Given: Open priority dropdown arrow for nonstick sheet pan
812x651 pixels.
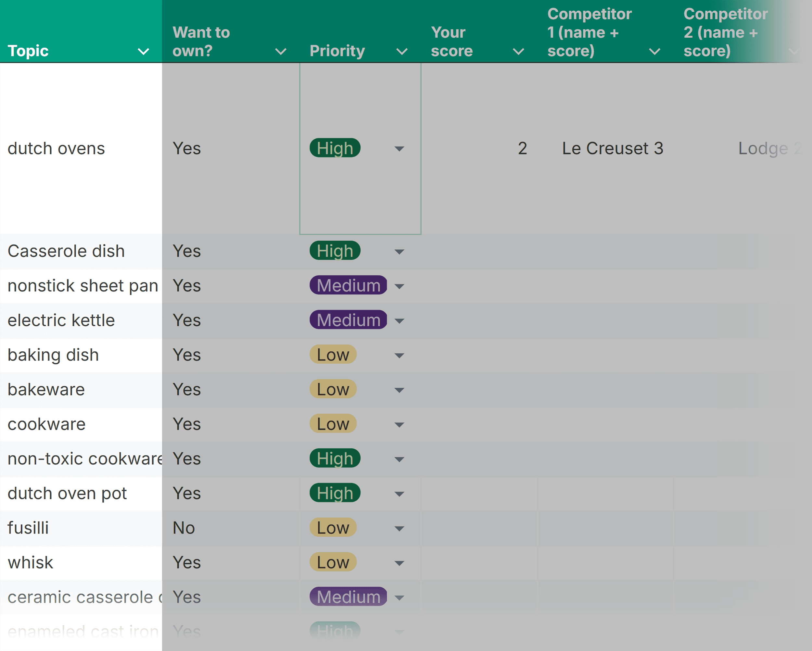Looking at the screenshot, I should (399, 286).
